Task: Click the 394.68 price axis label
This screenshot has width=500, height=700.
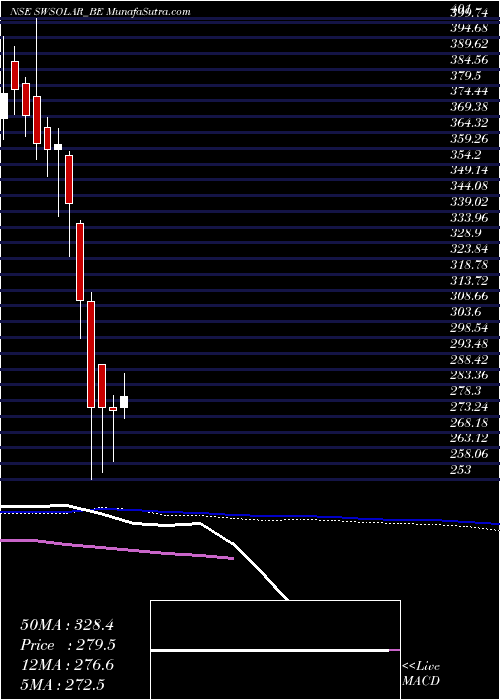Action: click(x=470, y=29)
